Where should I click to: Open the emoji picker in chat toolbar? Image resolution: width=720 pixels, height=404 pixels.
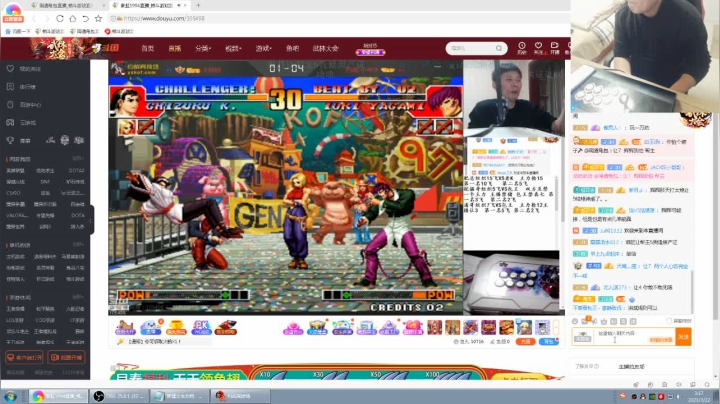pyautogui.click(x=575, y=321)
